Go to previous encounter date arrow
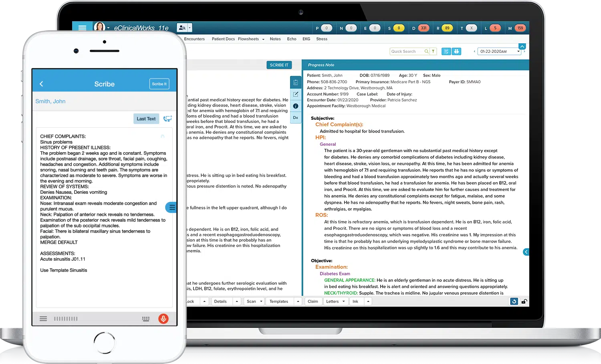 [474, 51]
